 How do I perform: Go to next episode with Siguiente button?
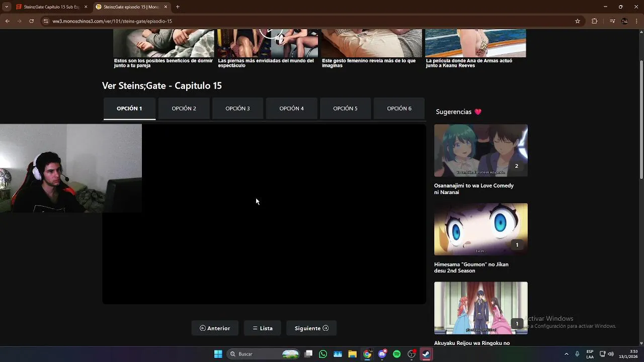click(x=311, y=328)
